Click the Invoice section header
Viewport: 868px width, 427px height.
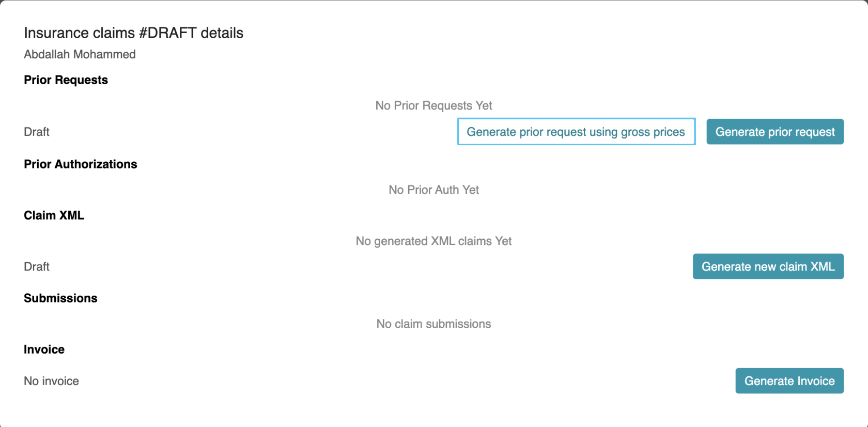pyautogui.click(x=43, y=349)
